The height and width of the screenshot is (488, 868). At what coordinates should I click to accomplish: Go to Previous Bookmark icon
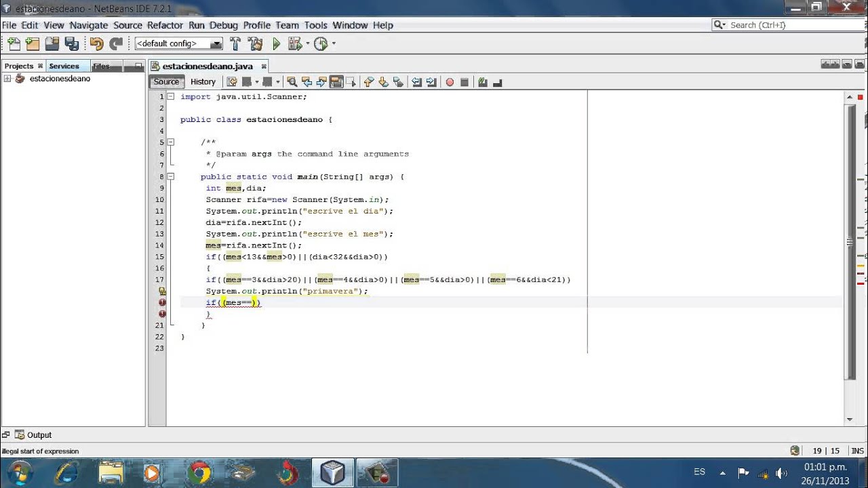[x=369, y=82]
